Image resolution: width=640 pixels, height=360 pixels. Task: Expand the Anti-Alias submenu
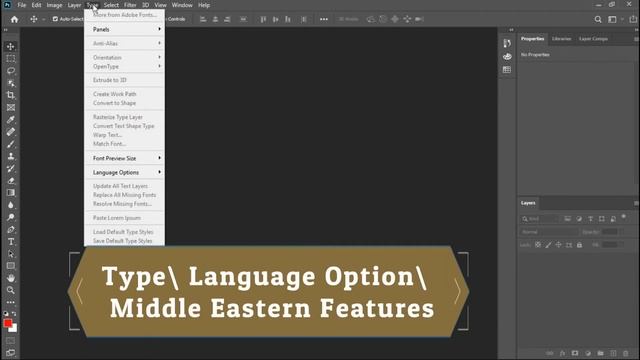coord(124,43)
